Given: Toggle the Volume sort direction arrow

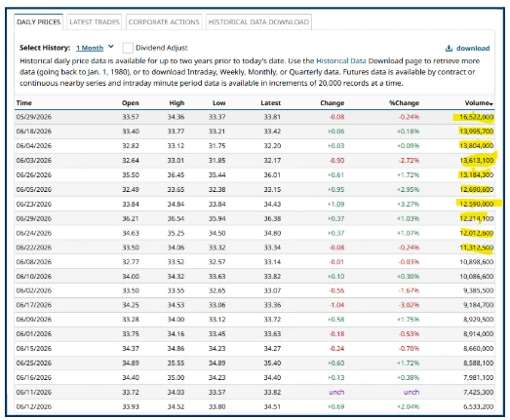Looking at the screenshot, I should click(491, 104).
